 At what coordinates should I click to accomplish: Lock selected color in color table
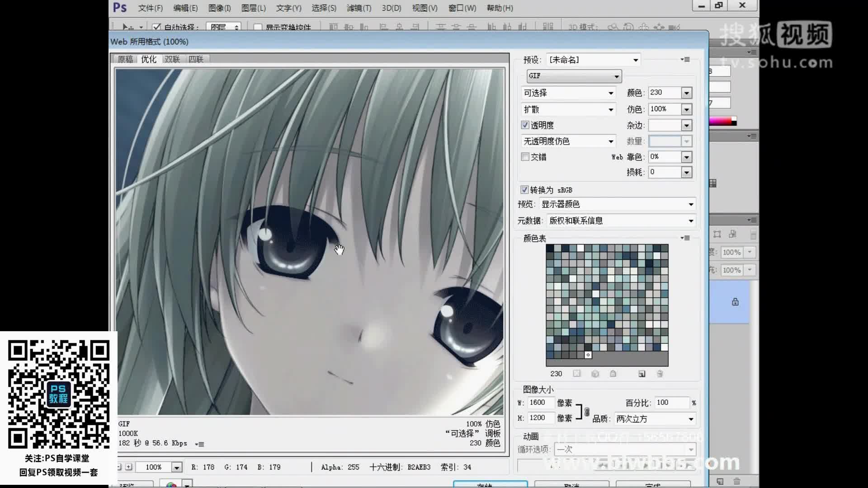(613, 374)
